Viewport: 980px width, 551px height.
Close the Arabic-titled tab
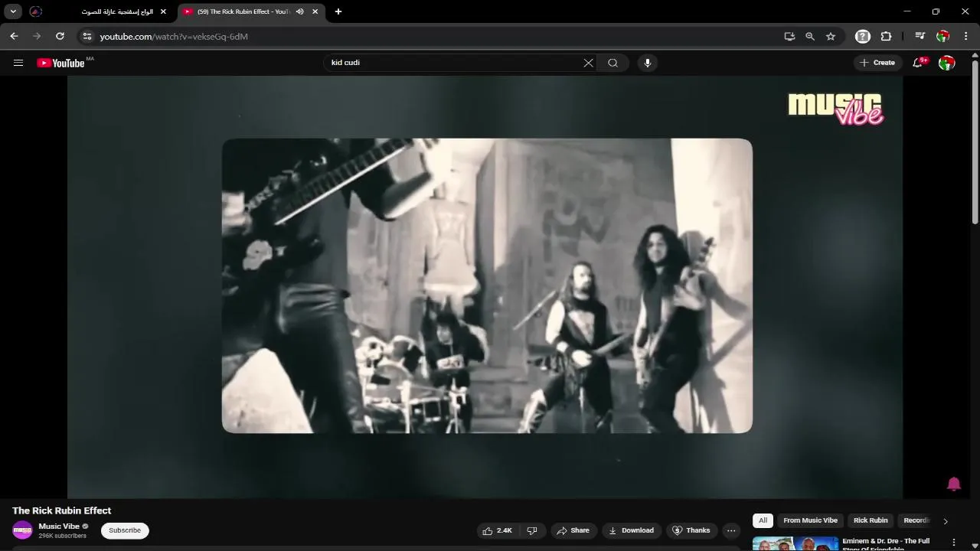pyautogui.click(x=163, y=11)
